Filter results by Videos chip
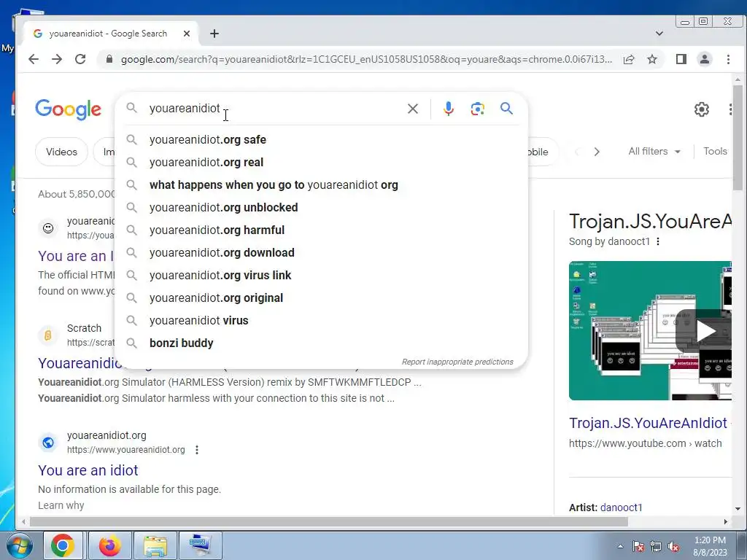Screen dimensions: 747x560 (x=61, y=152)
